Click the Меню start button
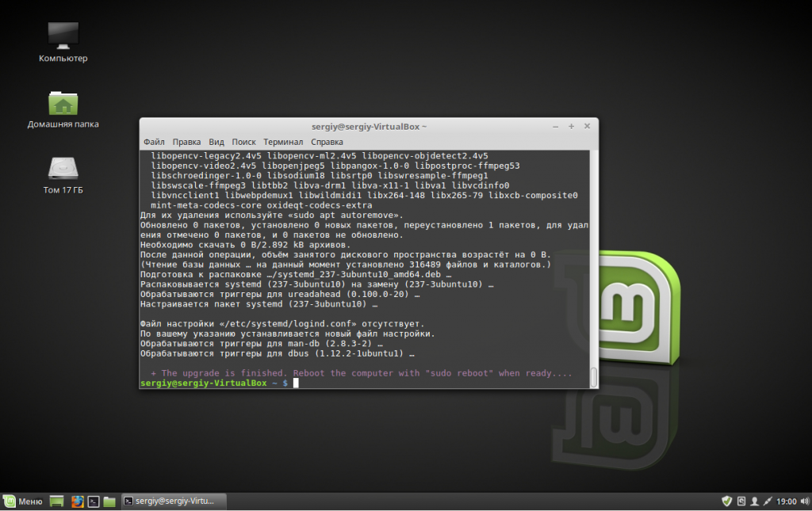Image resolution: width=812 pixels, height=511 pixels. point(23,501)
